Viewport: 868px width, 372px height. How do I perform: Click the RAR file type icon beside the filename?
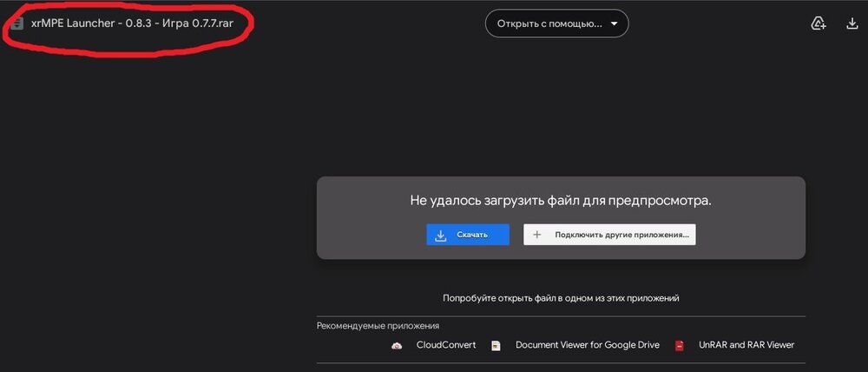click(17, 23)
